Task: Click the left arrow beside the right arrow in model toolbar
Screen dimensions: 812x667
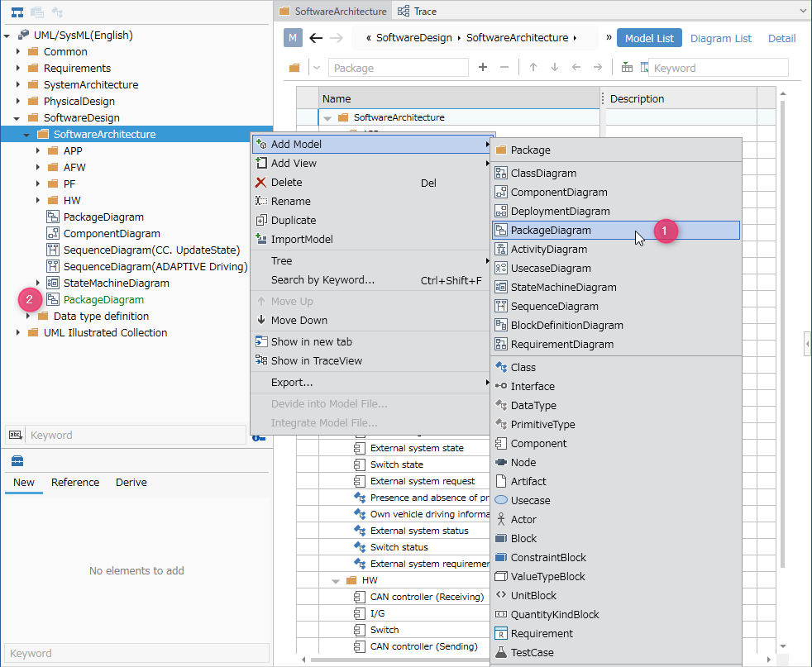Action: click(576, 67)
